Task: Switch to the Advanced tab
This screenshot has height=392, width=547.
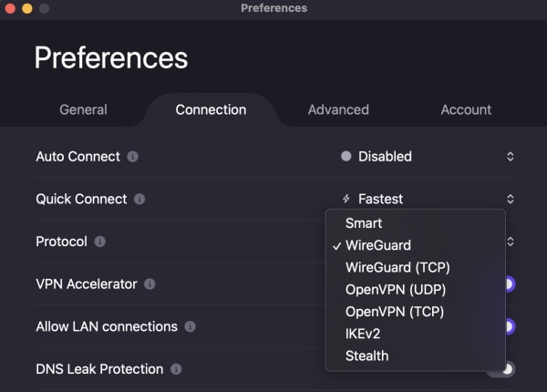Action: coord(338,109)
